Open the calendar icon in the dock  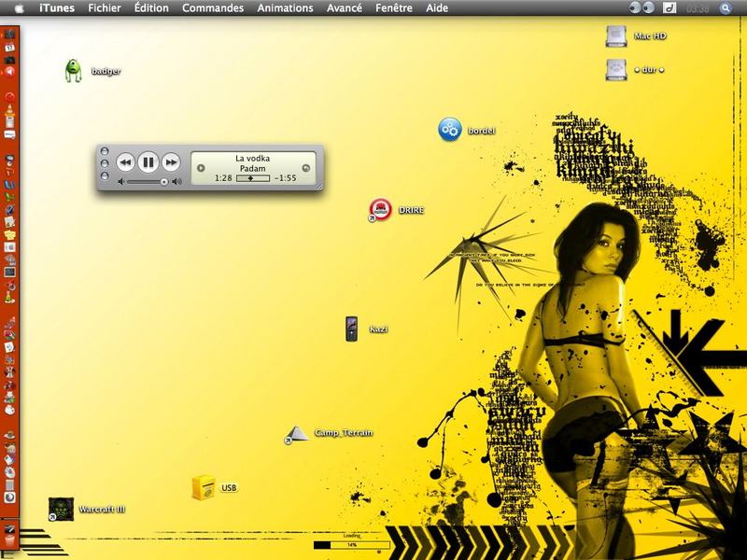point(9,48)
